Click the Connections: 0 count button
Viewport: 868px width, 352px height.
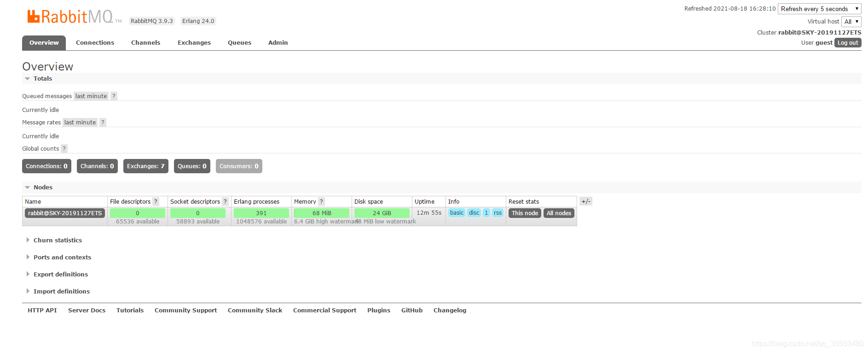point(46,166)
